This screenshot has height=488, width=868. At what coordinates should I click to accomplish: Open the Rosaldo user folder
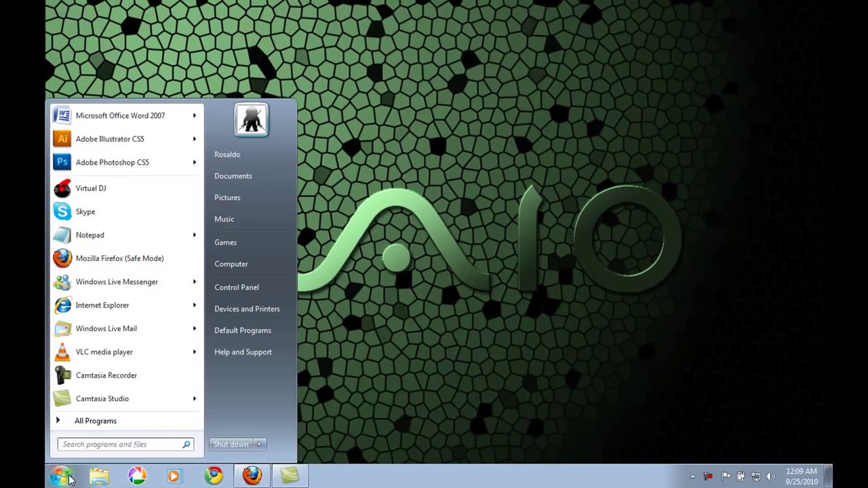(227, 155)
